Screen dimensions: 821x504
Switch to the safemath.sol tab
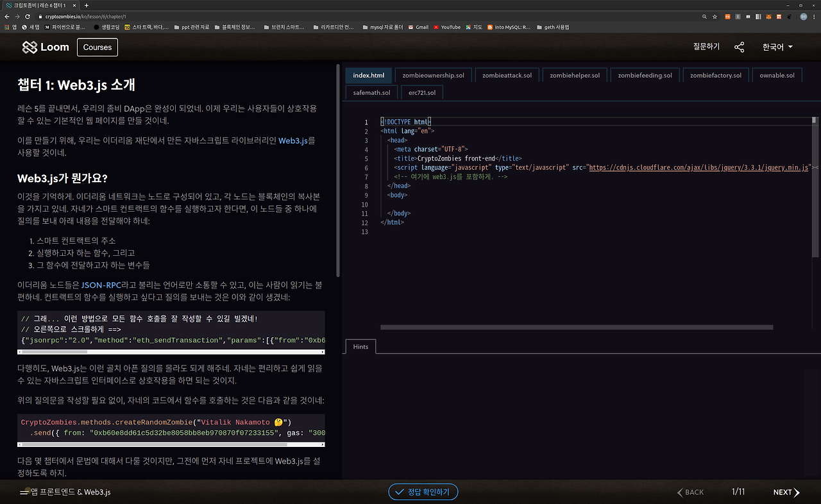tap(371, 92)
